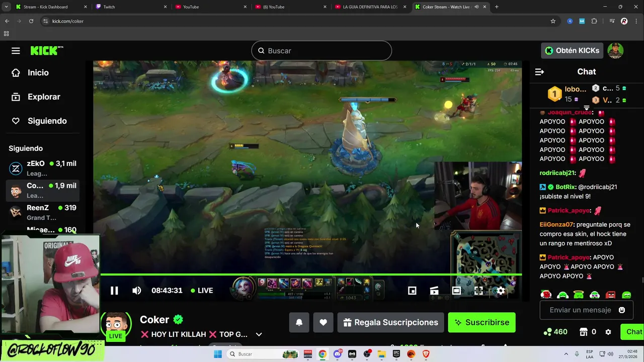Open Epic Games from taskbar
The height and width of the screenshot is (362, 644).
click(x=396, y=354)
